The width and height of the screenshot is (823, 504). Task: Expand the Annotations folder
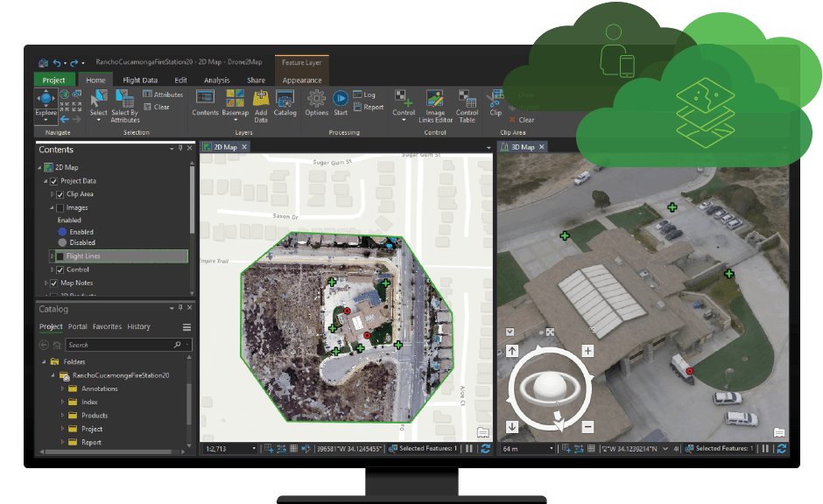[62, 388]
